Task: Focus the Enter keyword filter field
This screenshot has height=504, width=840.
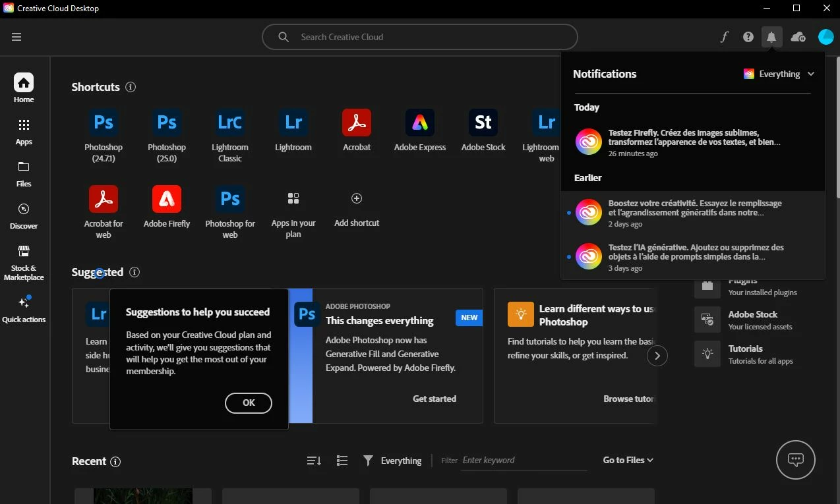Action: 524,461
